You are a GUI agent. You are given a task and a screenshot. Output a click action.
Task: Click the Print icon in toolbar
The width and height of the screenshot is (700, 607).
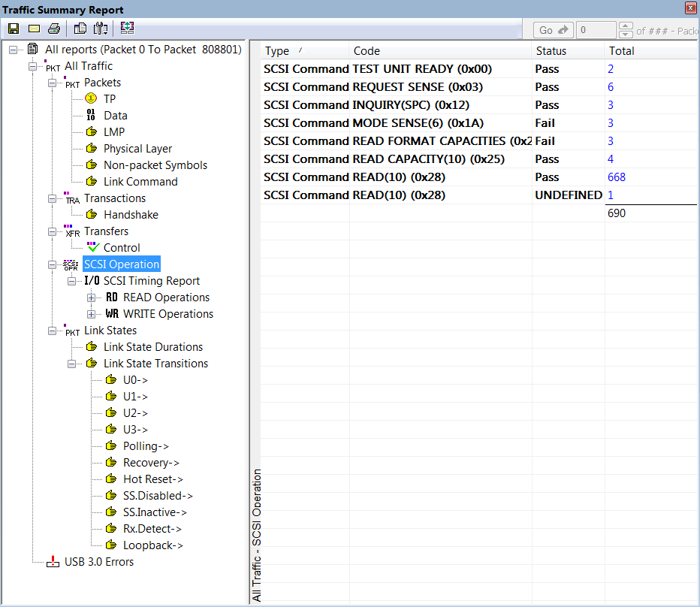point(54,29)
